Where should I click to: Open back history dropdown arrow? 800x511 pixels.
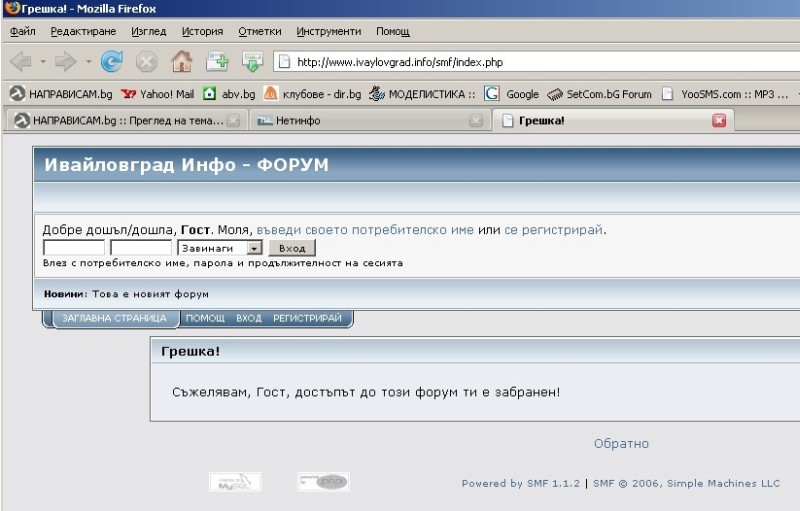pyautogui.click(x=43, y=62)
